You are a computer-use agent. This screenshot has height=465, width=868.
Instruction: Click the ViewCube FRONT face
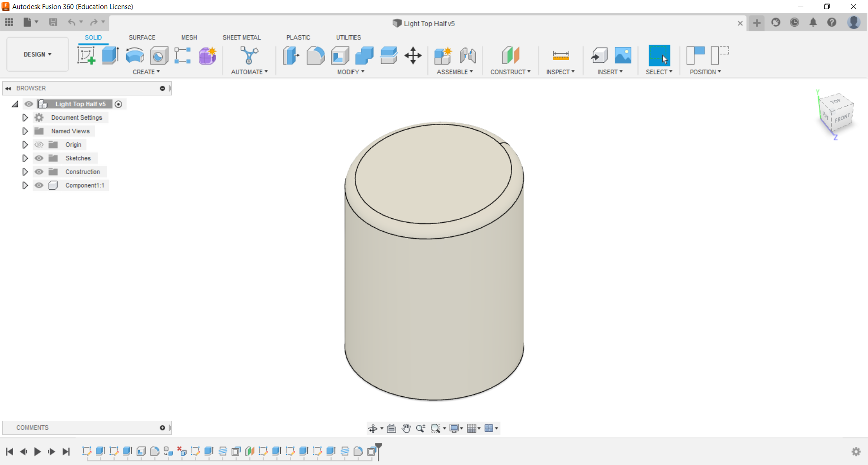842,118
